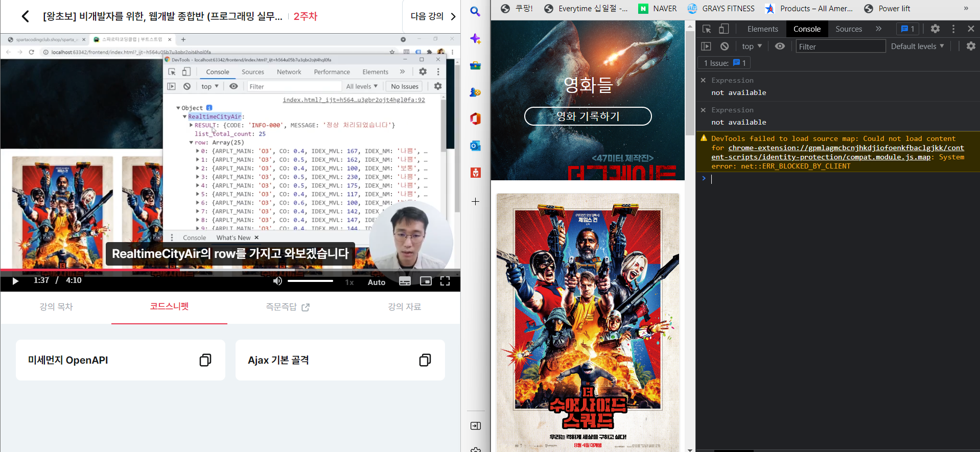Activate the DevTools inspect element tool
Viewport: 980px width, 452px height.
tap(707, 29)
